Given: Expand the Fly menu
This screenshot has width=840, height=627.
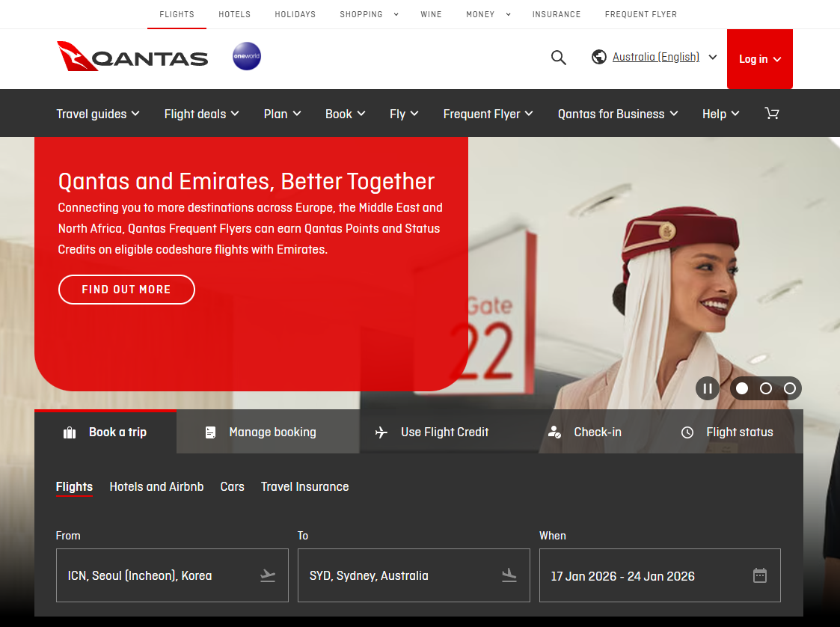Looking at the screenshot, I should click(x=404, y=114).
